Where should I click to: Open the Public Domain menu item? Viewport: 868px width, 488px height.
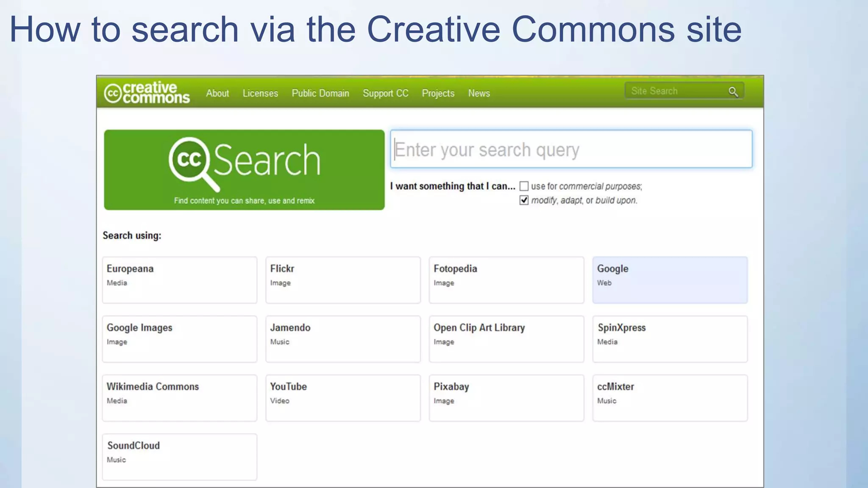coord(320,93)
